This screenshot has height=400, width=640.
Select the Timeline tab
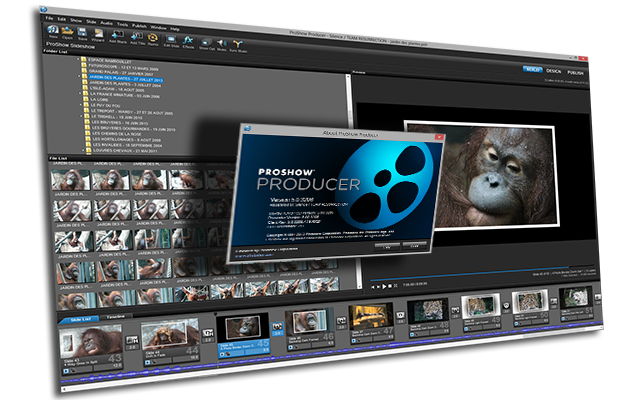coord(116,316)
